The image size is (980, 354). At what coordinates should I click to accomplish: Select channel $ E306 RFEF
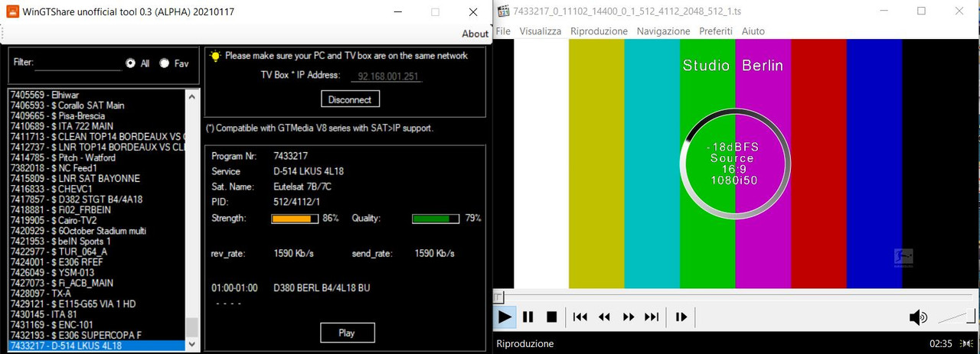coord(96,261)
